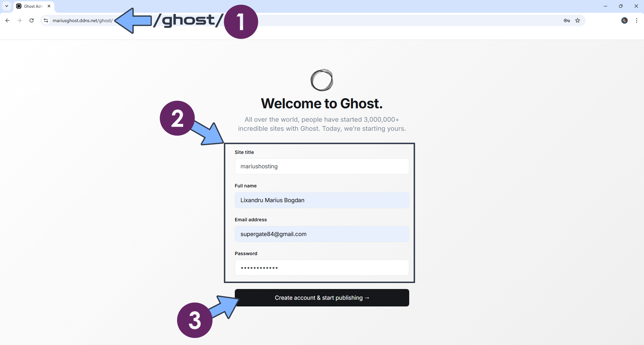Viewport: 644px width, 345px height.
Task: Bookmark this page with star icon
Action: coord(578,20)
